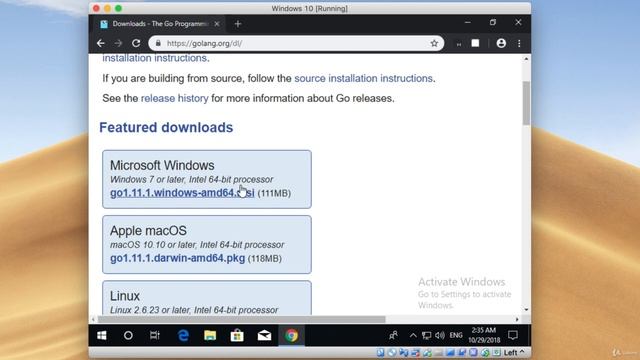The width and height of the screenshot is (640, 360).
Task: Click the Linux download card title
Action: tap(125, 296)
